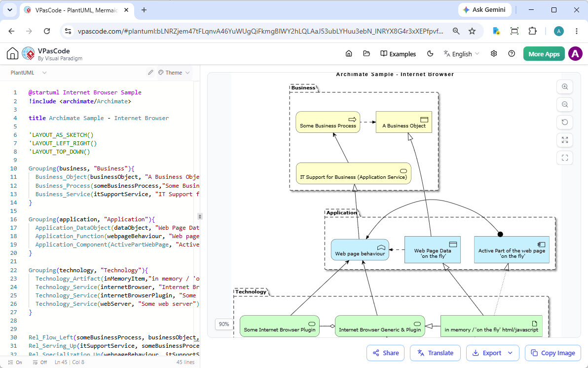The image size is (588, 368).
Task: Click the 'Some Internet Browser Plugin' node
Action: point(279,326)
